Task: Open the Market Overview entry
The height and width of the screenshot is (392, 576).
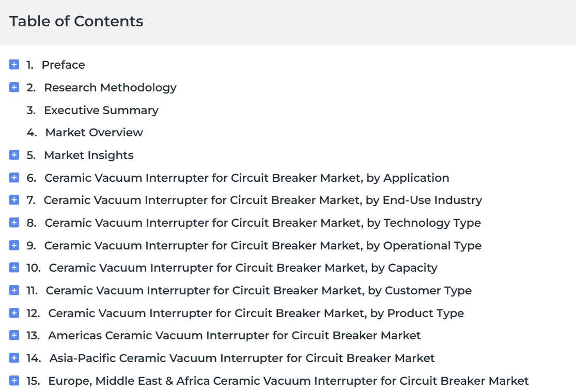Action: (94, 133)
